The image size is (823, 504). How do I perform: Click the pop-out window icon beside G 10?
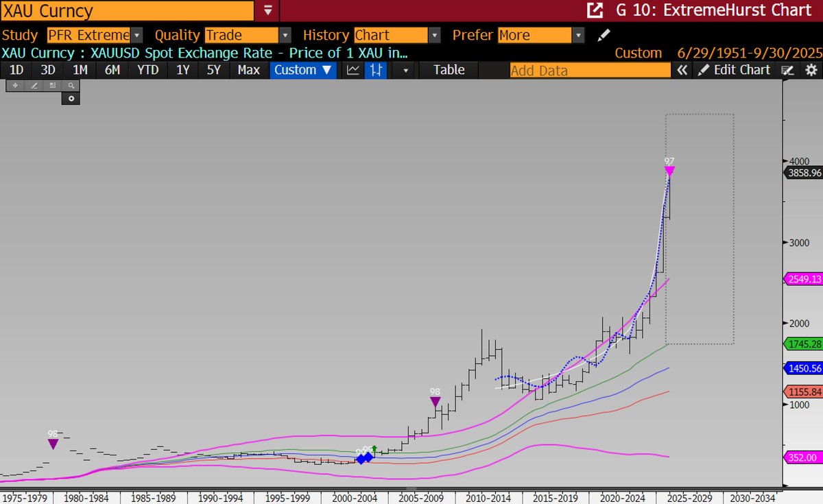click(x=595, y=10)
